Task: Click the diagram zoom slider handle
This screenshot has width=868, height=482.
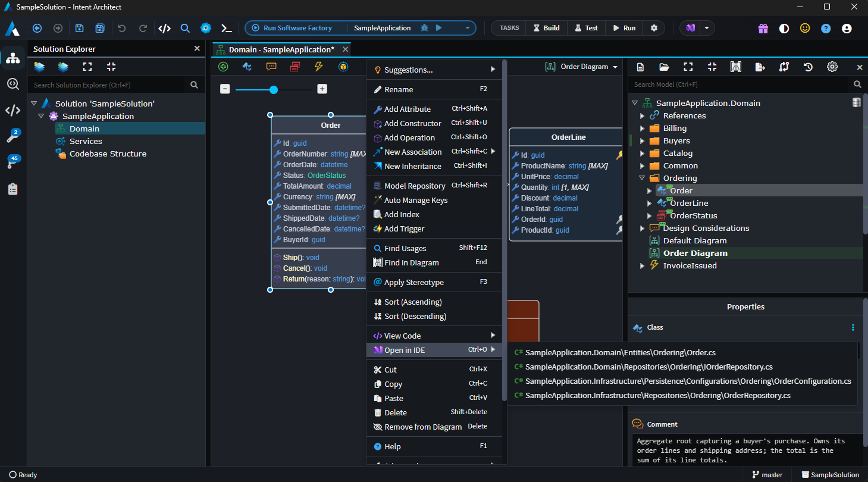Action: click(274, 90)
